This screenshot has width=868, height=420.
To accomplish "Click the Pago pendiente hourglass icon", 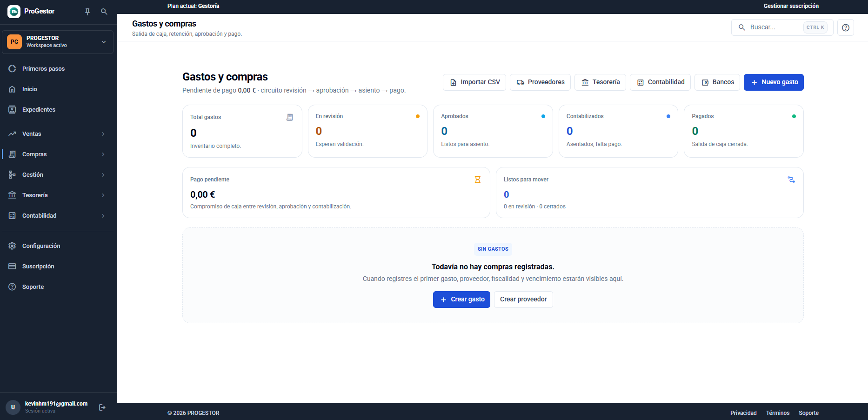I will pyautogui.click(x=477, y=180).
